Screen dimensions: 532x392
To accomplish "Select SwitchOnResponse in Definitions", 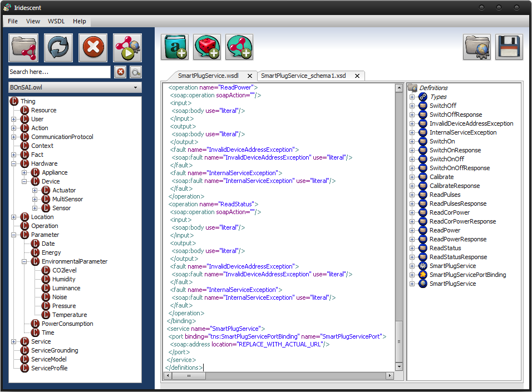I will 455,150.
